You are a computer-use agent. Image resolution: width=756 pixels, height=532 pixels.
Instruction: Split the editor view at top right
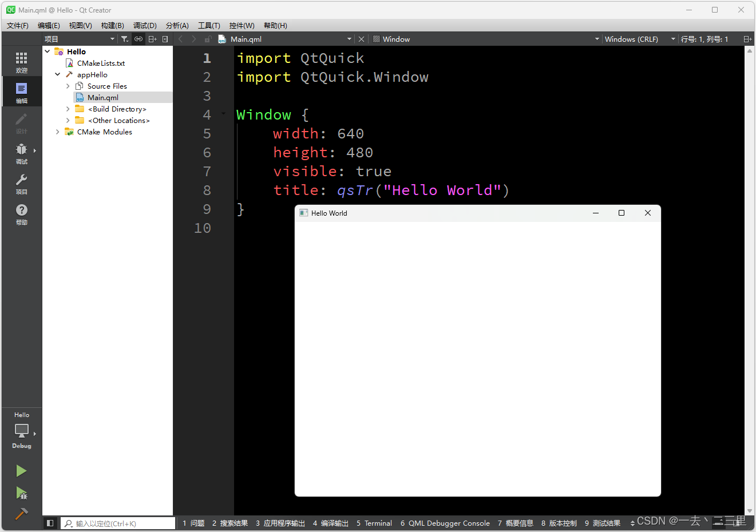747,39
